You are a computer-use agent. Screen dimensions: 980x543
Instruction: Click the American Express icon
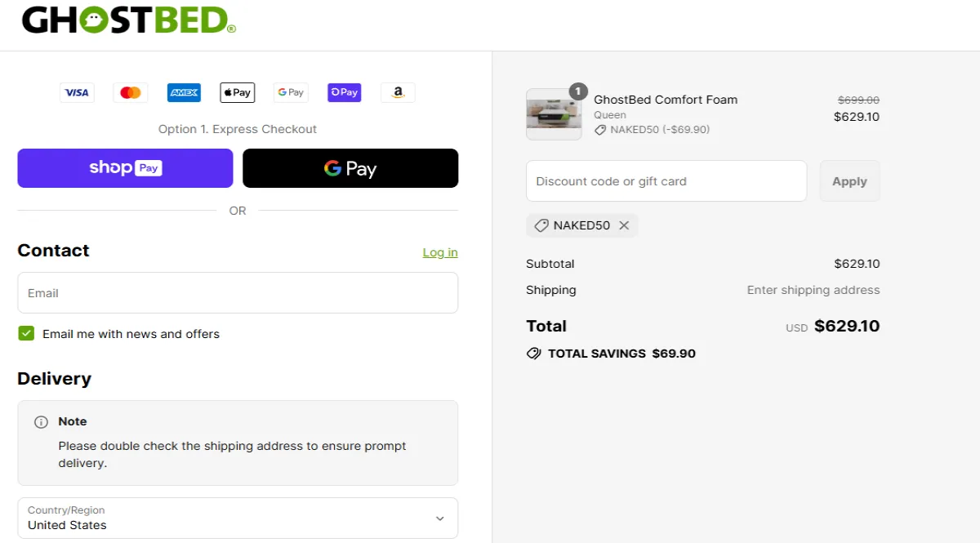(x=184, y=93)
